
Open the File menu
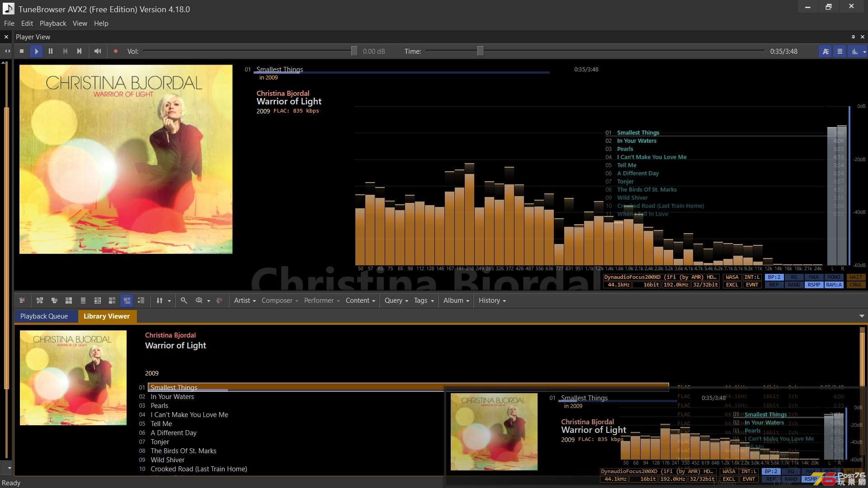(x=9, y=23)
